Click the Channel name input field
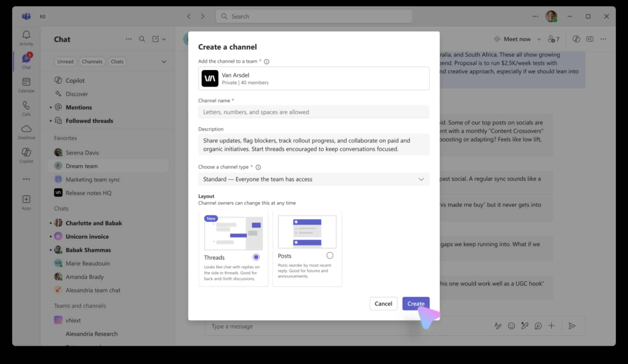Image resolution: width=628 pixels, height=364 pixels. point(314,112)
